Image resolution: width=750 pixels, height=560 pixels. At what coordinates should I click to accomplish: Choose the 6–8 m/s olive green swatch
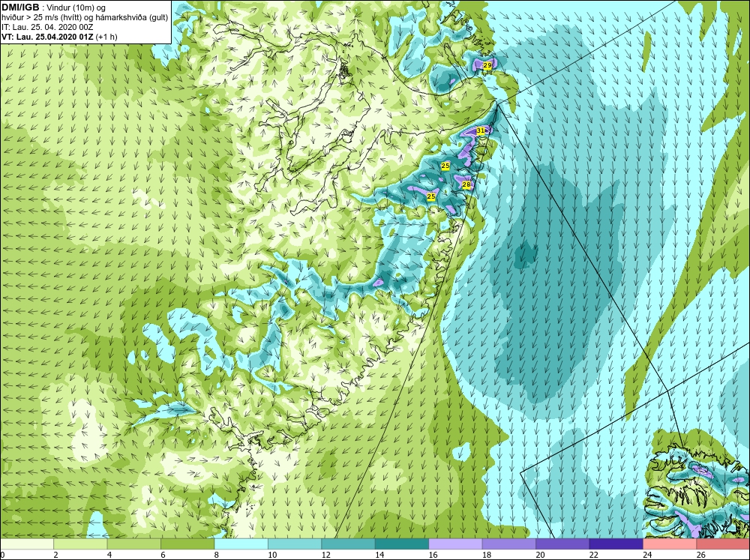(187, 544)
